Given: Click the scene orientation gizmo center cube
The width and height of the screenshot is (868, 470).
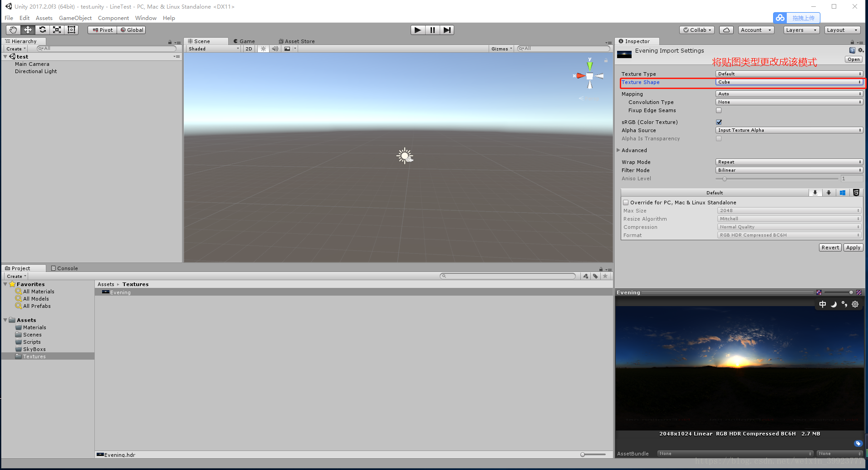Looking at the screenshot, I should [589, 76].
